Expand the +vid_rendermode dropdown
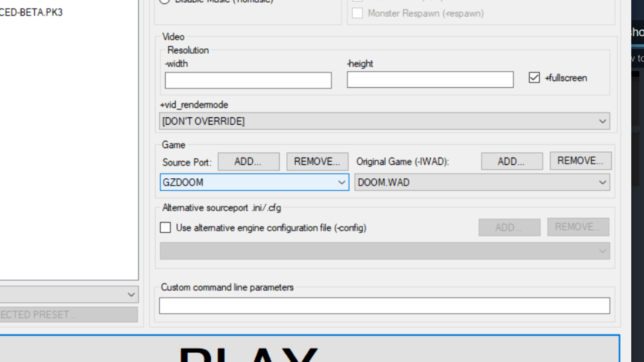This screenshot has height=362, width=644. pos(384,121)
